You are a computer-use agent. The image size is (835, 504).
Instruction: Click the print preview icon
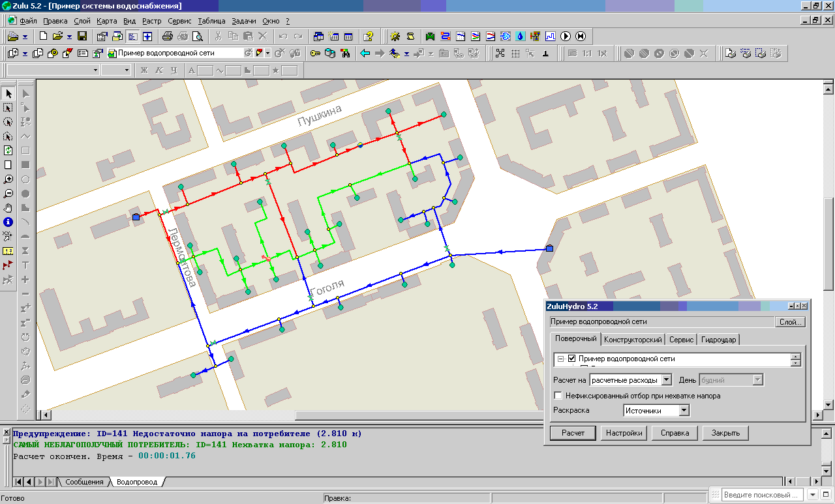pyautogui.click(x=197, y=36)
